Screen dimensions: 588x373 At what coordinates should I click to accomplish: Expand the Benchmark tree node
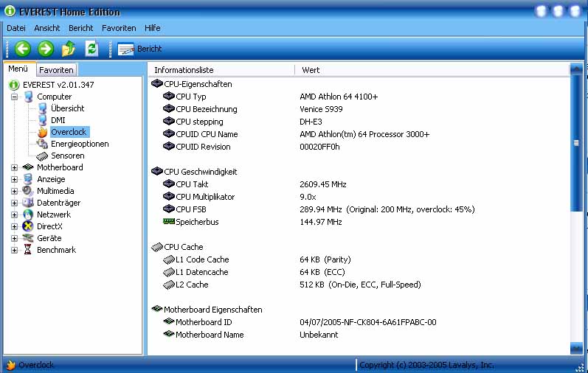click(14, 250)
